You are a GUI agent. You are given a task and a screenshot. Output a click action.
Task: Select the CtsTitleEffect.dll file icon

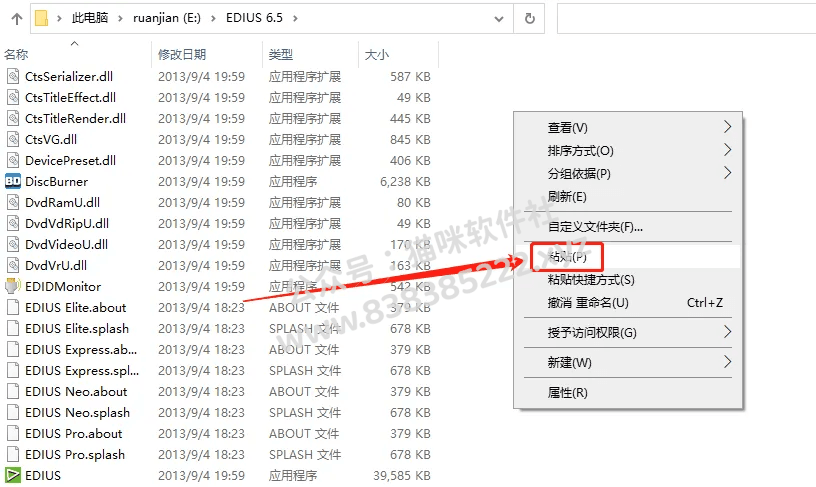(13, 97)
